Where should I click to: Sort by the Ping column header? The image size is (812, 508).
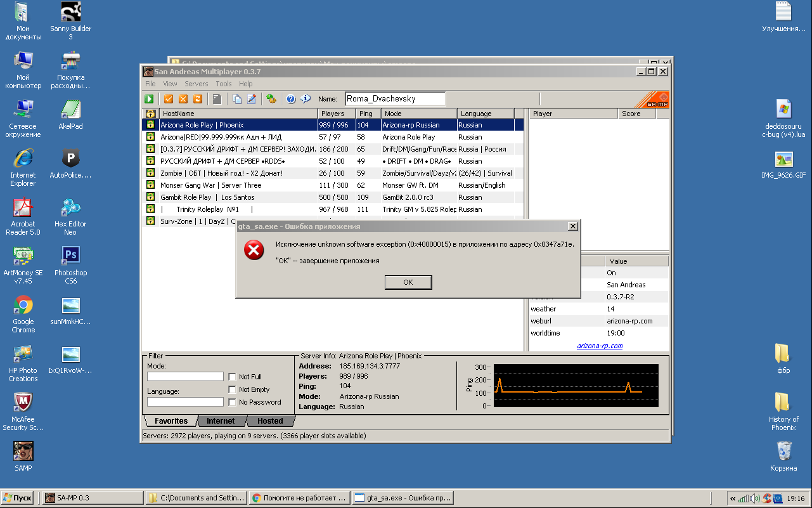368,114
